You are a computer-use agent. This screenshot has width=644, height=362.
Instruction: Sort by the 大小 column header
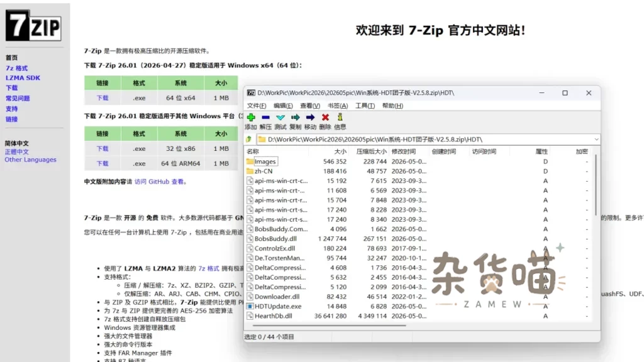(x=340, y=151)
